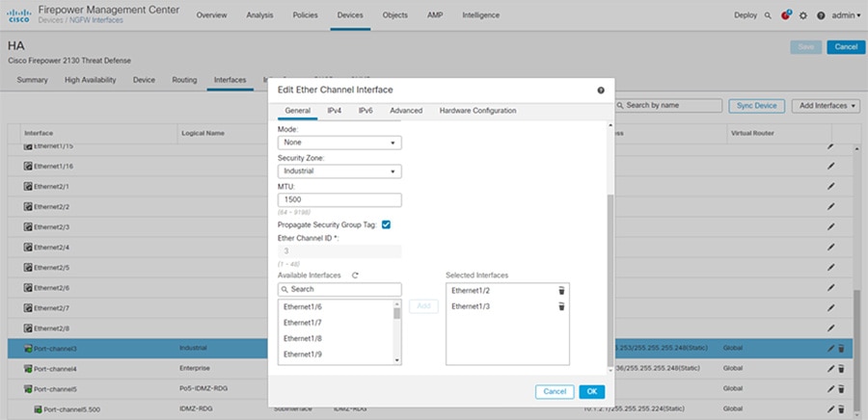868x420 pixels.
Task: Edit Ethernet2/3 with pencil icon
Action: pos(831,226)
